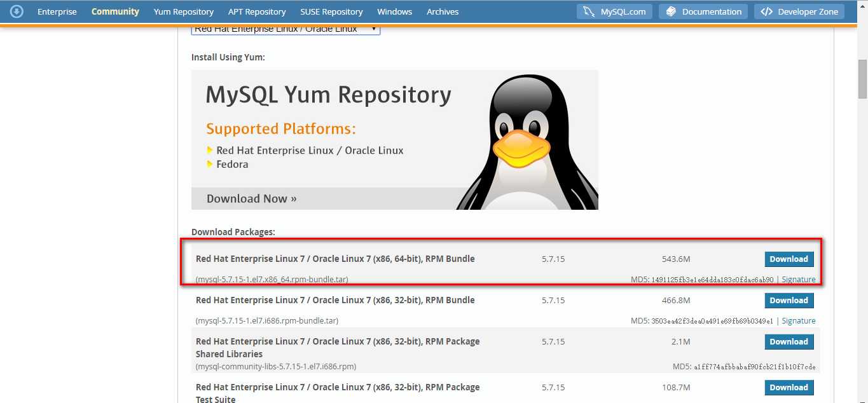Click the MD5 checksum of the 32-bit bundle
Screen dimensions: 868x403
click(712, 321)
